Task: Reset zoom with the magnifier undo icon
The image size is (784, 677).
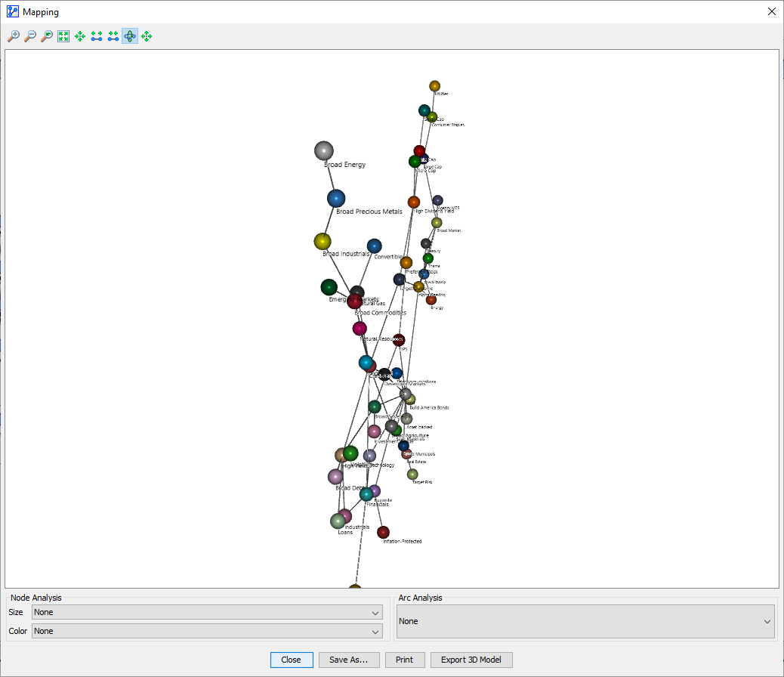Action: coord(47,36)
